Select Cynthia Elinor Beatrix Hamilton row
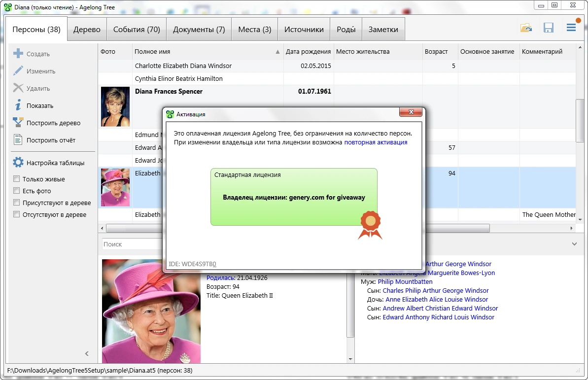This screenshot has height=380, width=588. (337, 79)
